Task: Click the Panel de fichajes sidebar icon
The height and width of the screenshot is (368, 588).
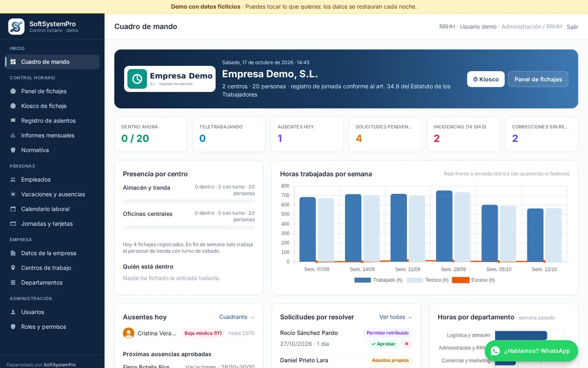Action: pos(13,91)
